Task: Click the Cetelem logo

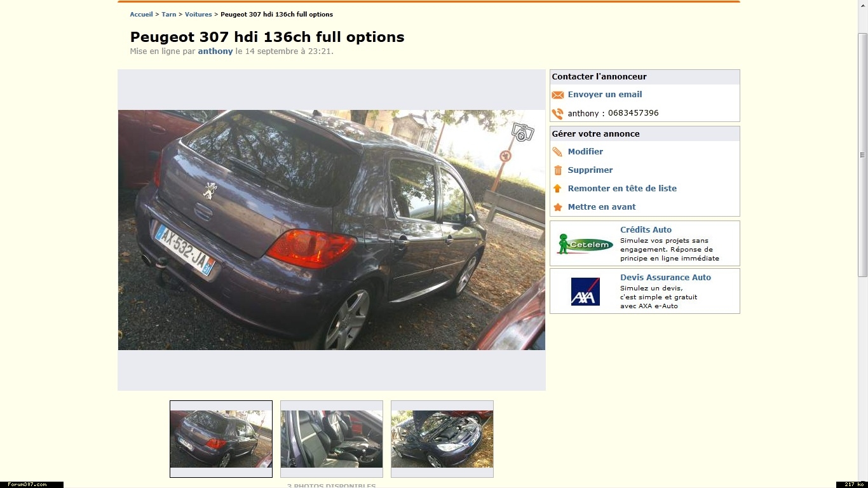Action: pos(585,244)
